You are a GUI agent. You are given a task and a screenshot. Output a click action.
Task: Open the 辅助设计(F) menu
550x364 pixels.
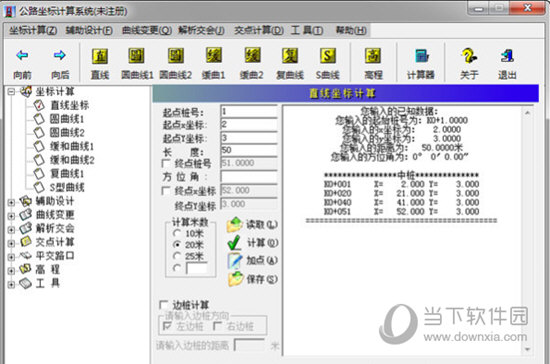89,31
